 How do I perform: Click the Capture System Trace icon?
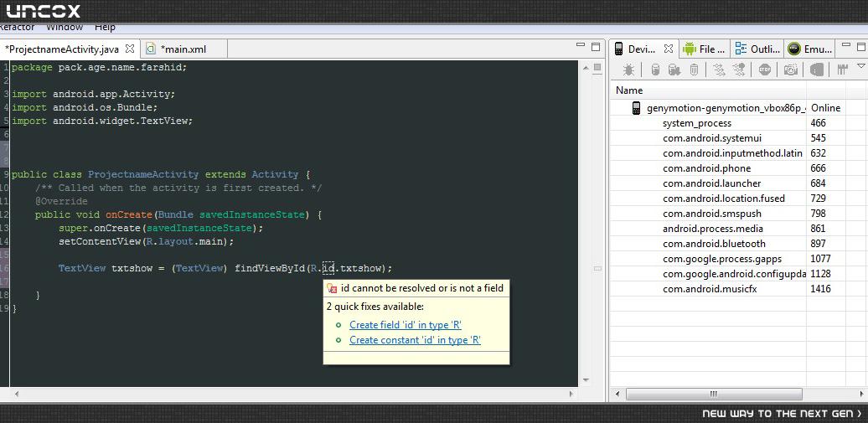(842, 70)
